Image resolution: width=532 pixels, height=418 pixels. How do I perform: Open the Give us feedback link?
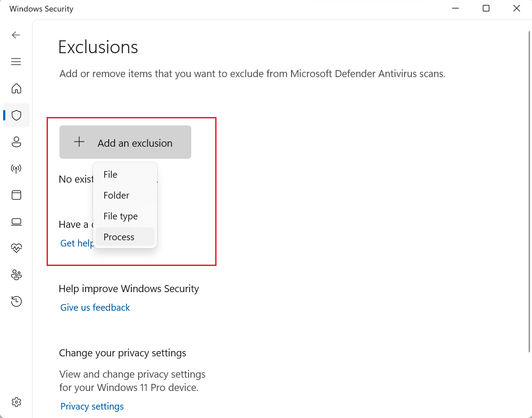click(x=95, y=307)
